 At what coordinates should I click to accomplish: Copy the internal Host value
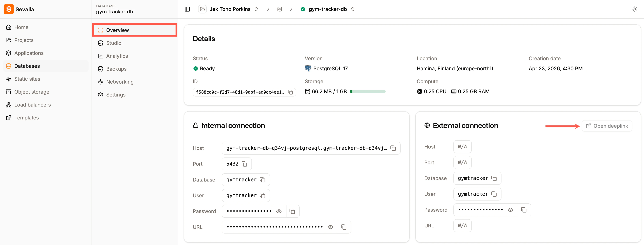coord(393,148)
